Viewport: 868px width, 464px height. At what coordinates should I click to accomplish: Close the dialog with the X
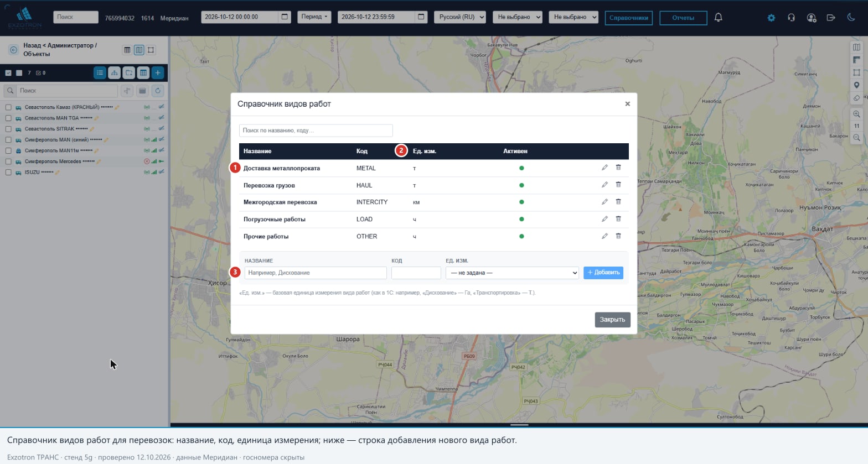click(627, 104)
